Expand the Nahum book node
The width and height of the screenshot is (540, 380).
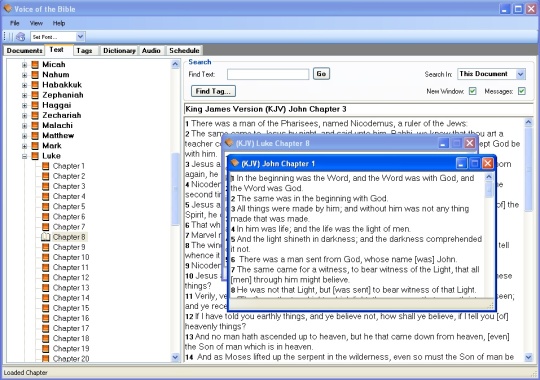24,75
